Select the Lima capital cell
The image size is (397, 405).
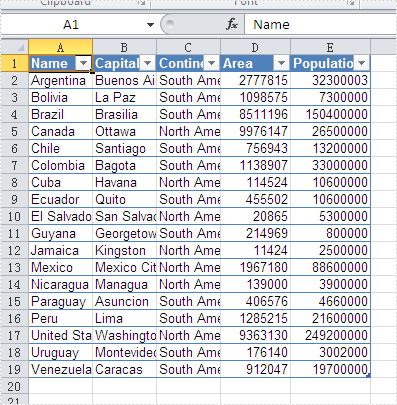124,318
